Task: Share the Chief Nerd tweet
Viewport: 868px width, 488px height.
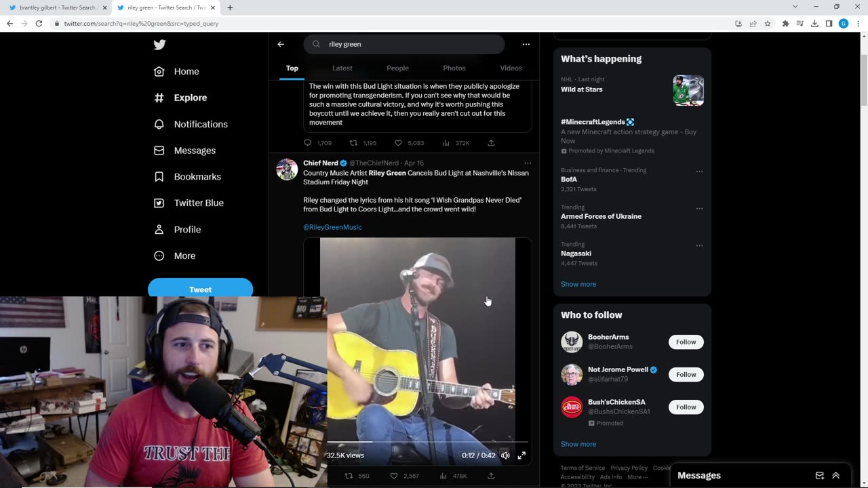Action: [491, 476]
